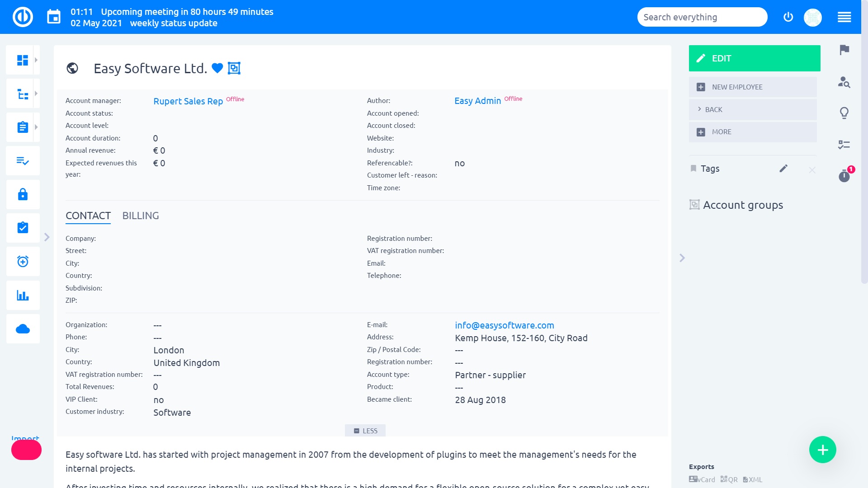Dismiss the Tags panel with the X
Image resolution: width=868 pixels, height=488 pixels.
tap(812, 170)
